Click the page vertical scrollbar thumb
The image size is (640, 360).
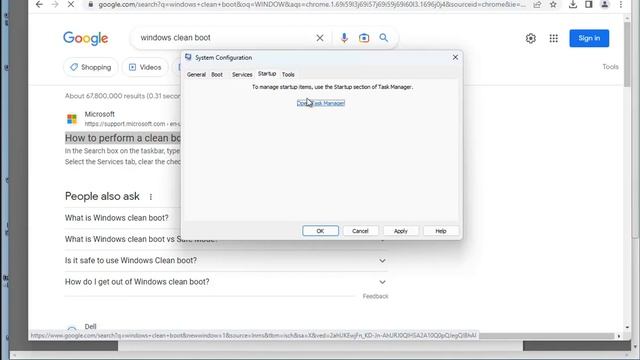[x=627, y=54]
